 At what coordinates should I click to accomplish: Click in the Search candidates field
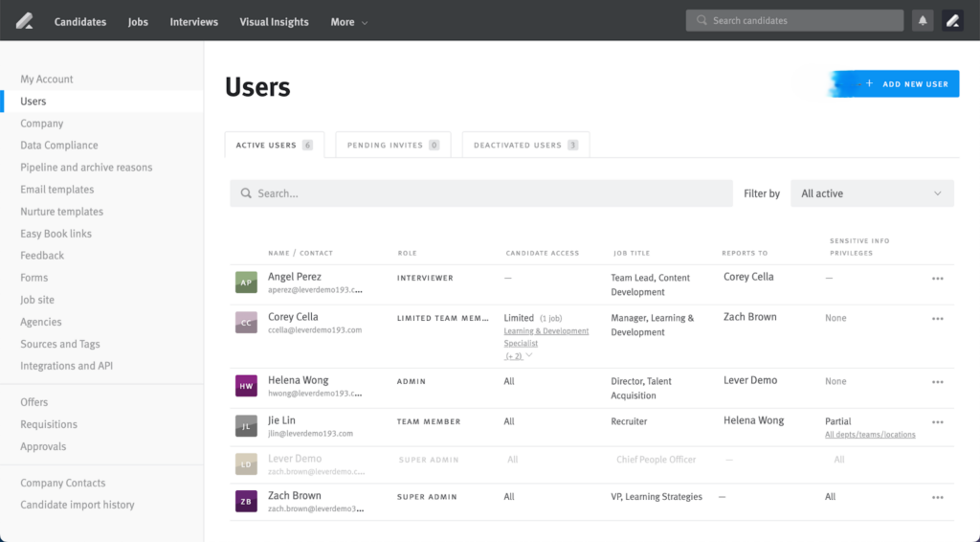pos(794,21)
